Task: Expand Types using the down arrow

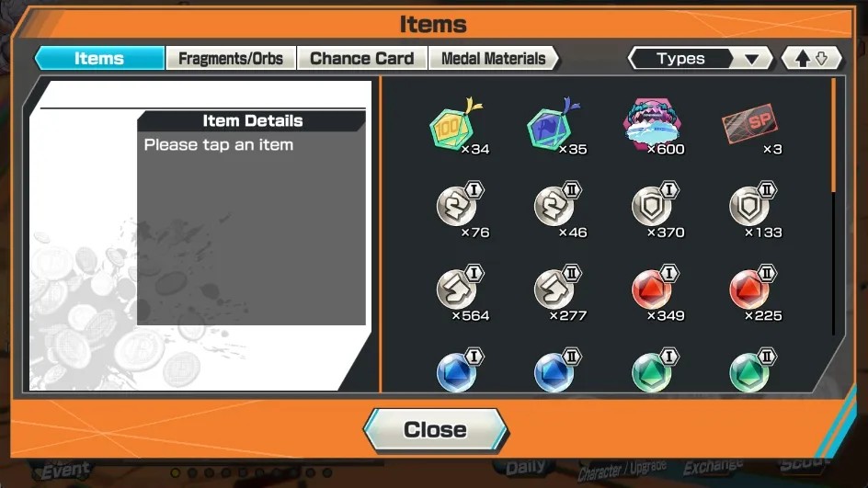Action: pos(752,59)
